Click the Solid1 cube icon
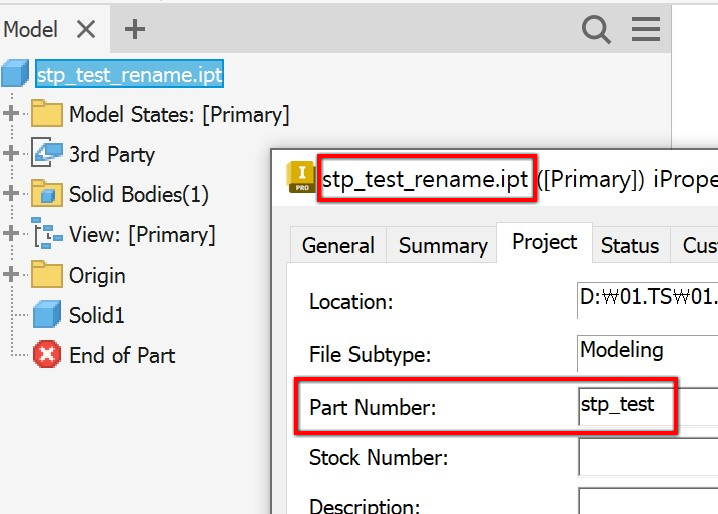This screenshot has height=514, width=718. [47, 315]
